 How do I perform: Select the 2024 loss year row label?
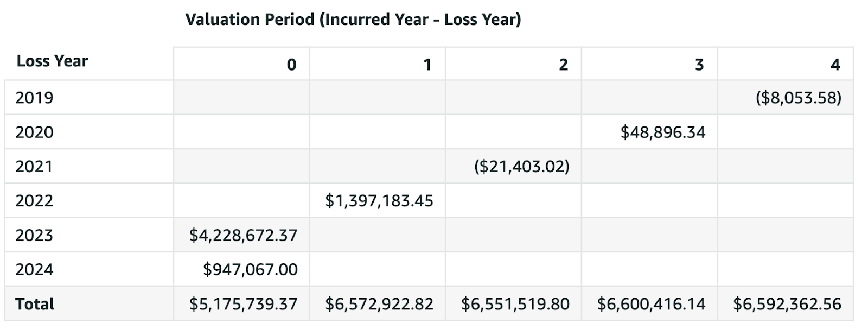point(34,269)
